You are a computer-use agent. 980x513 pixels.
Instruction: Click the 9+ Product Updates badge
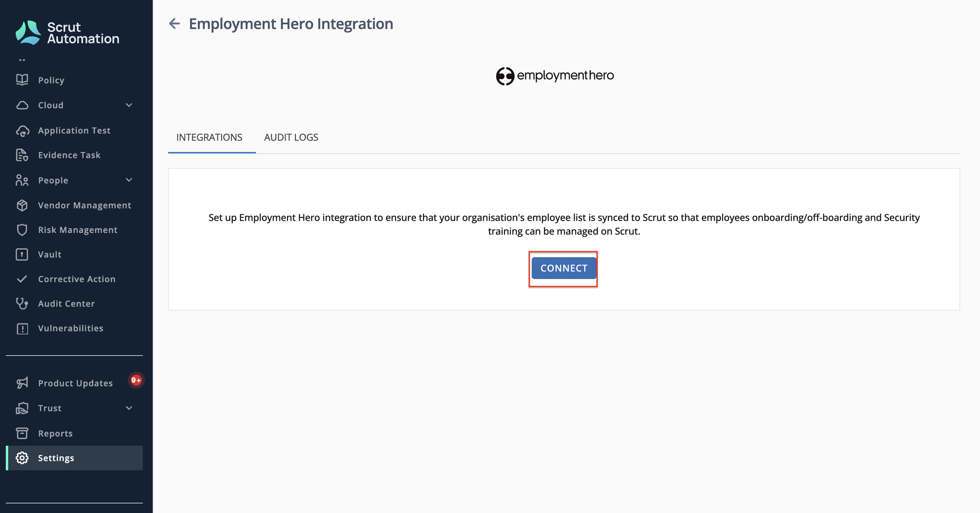click(136, 380)
